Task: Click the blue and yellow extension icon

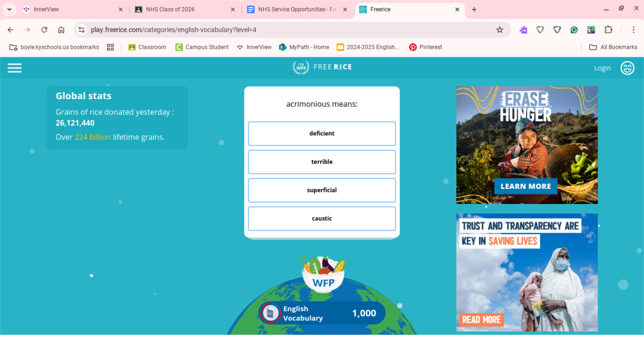Action: click(591, 30)
